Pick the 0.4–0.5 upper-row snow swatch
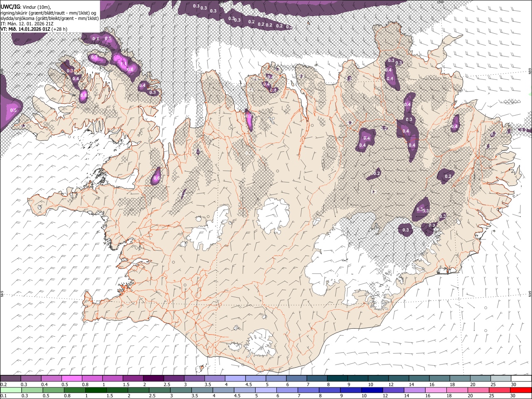532x399 pixels. 51,379
